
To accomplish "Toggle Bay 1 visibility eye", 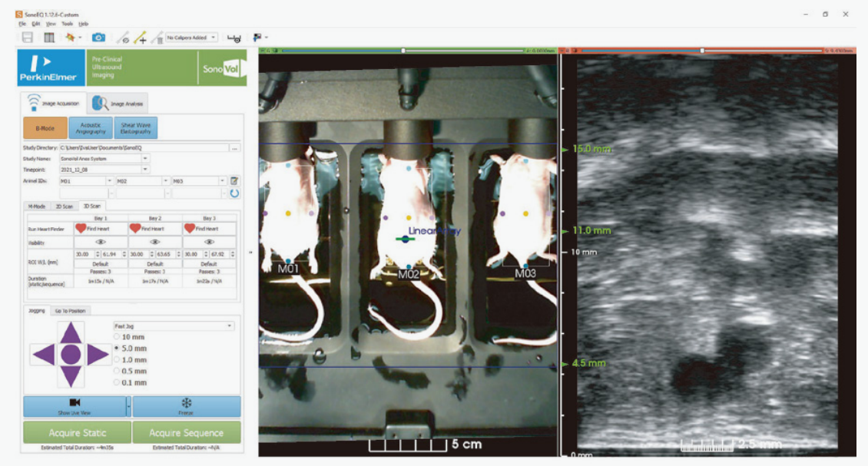I will (100, 242).
